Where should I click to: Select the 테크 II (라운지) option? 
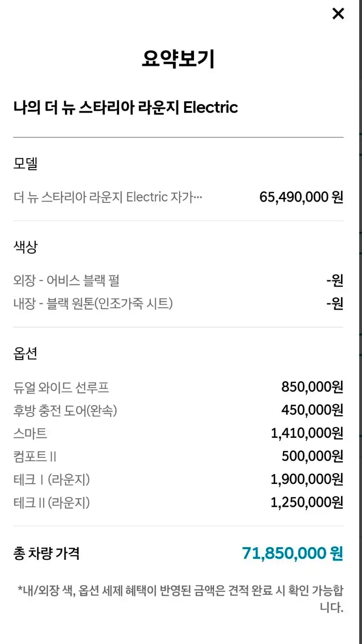(x=52, y=503)
